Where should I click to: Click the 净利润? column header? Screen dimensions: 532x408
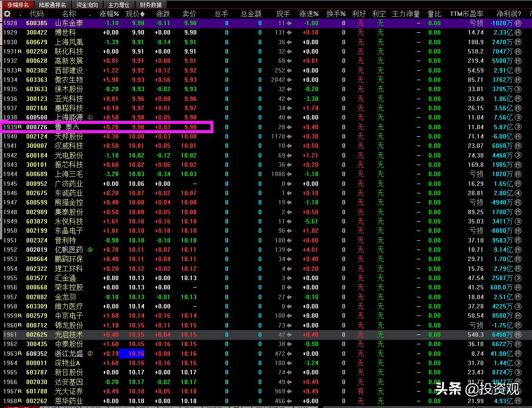509,14
